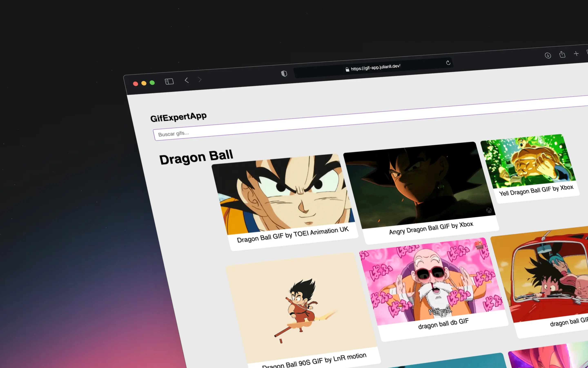Click the lock icon in the address bar

[x=347, y=69]
